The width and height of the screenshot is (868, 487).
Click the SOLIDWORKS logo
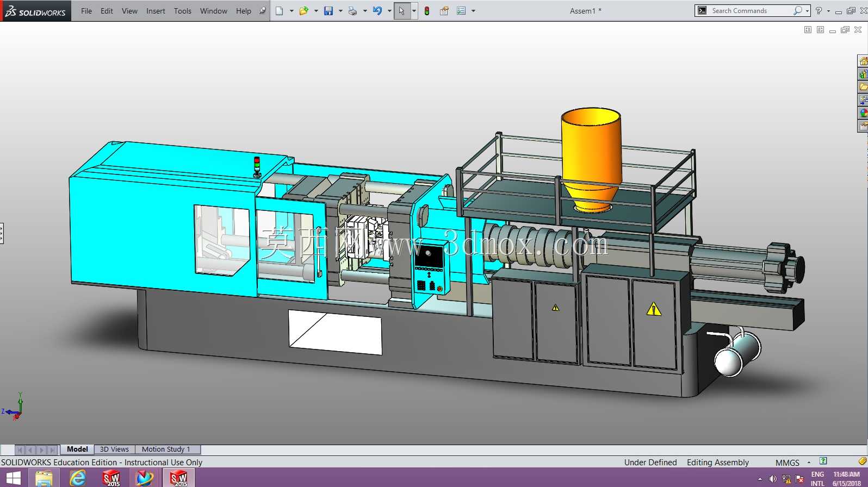(35, 11)
